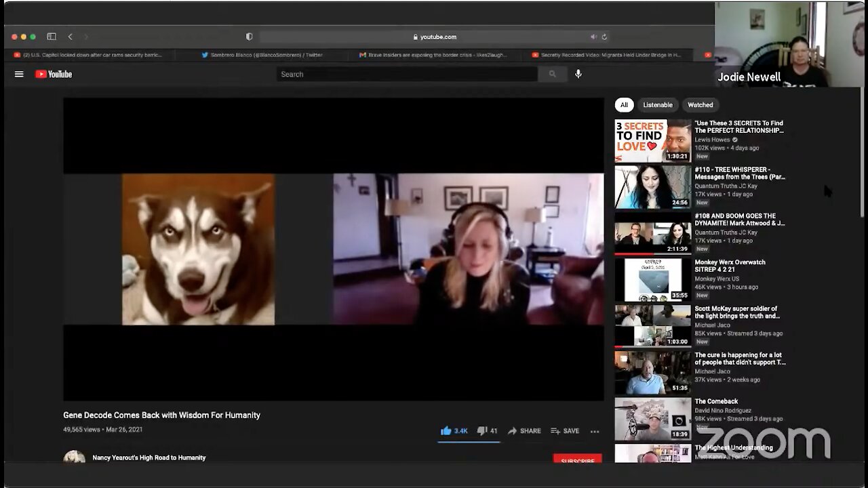Open the three-dot more actions menu
Screen dimensions: 868x488
click(595, 431)
